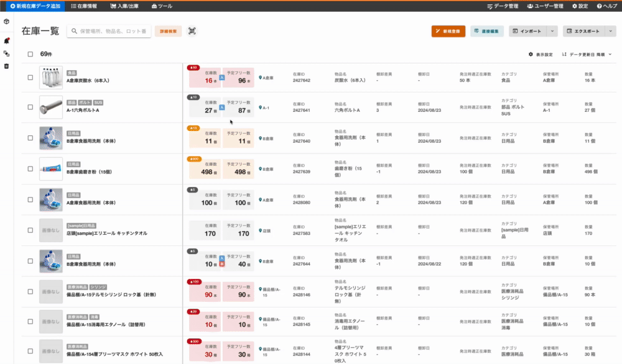
Task: Check the A倉庫炭酸水(6本入) row checkbox
Action: (x=30, y=78)
